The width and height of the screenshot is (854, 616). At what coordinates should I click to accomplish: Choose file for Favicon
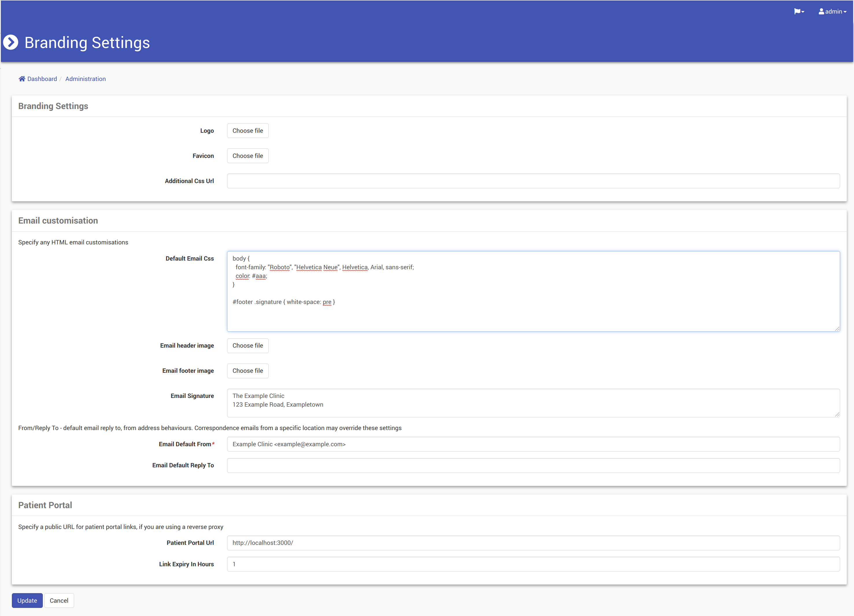[x=247, y=156]
